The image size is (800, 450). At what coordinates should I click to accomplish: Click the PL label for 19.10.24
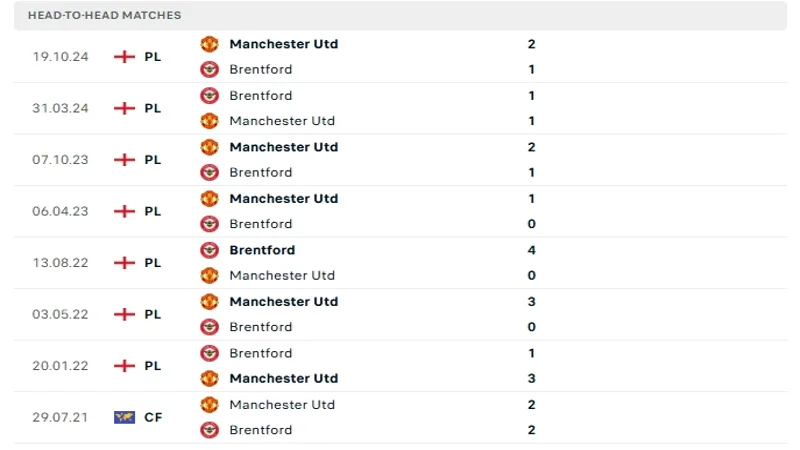click(x=152, y=57)
